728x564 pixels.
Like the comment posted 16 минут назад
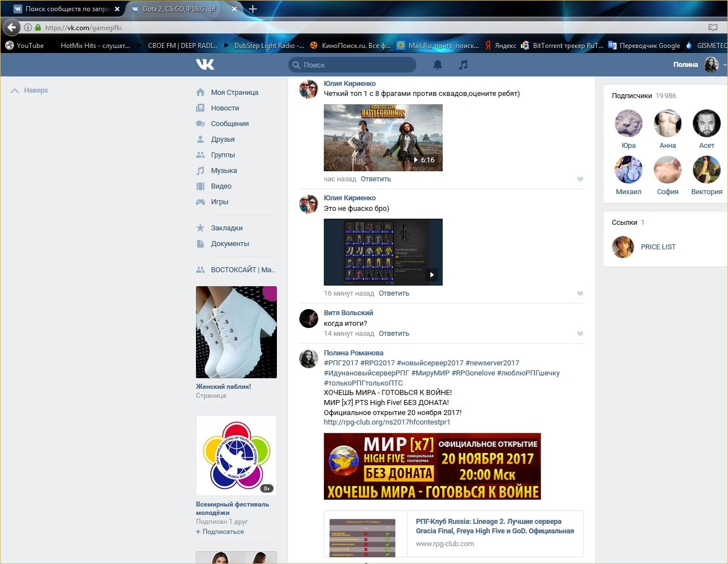point(580,294)
